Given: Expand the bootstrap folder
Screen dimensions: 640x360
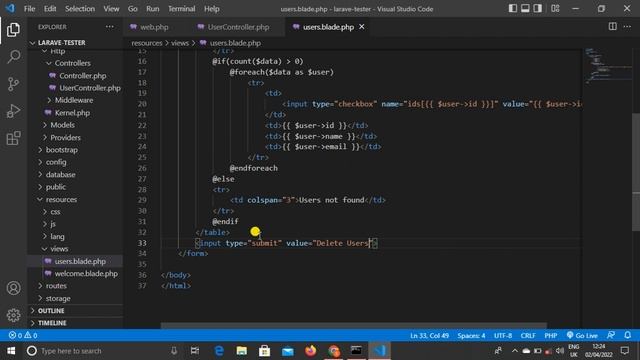Looking at the screenshot, I should click(x=62, y=150).
